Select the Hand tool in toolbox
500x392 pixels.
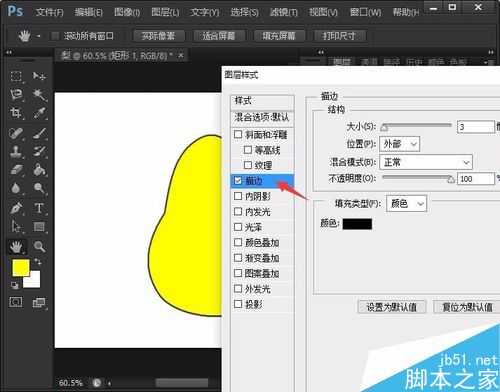tap(16, 247)
